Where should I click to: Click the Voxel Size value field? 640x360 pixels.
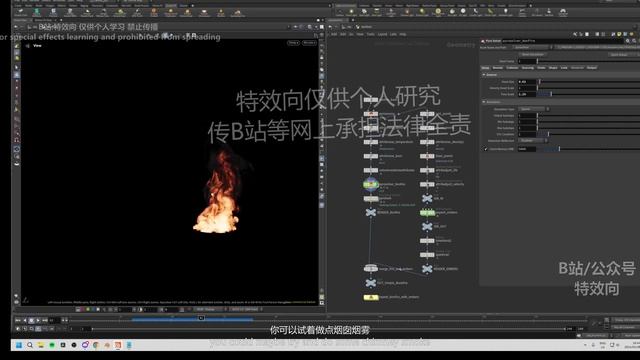point(527,82)
